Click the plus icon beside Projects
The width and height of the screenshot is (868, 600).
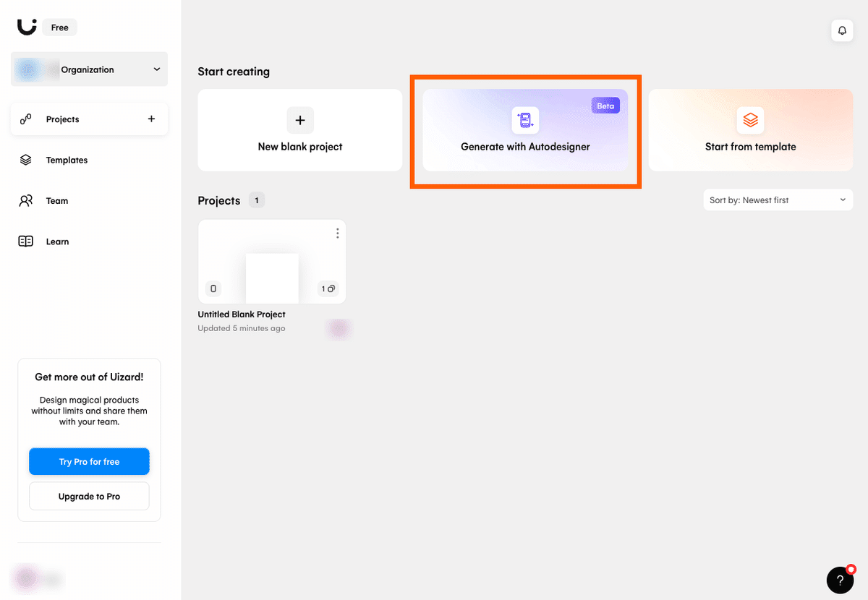click(151, 119)
